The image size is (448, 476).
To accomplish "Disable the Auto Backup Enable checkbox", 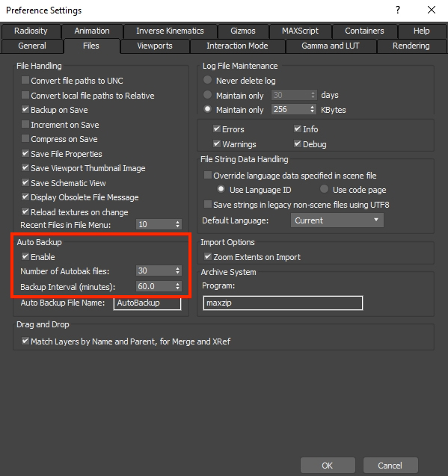I will (x=25, y=257).
